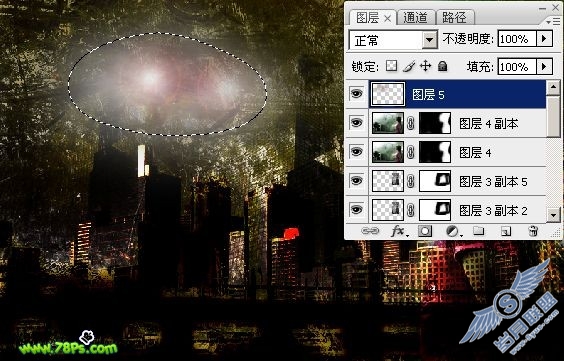Lock transparent pixels
This screenshot has width=564, height=361.
391,66
